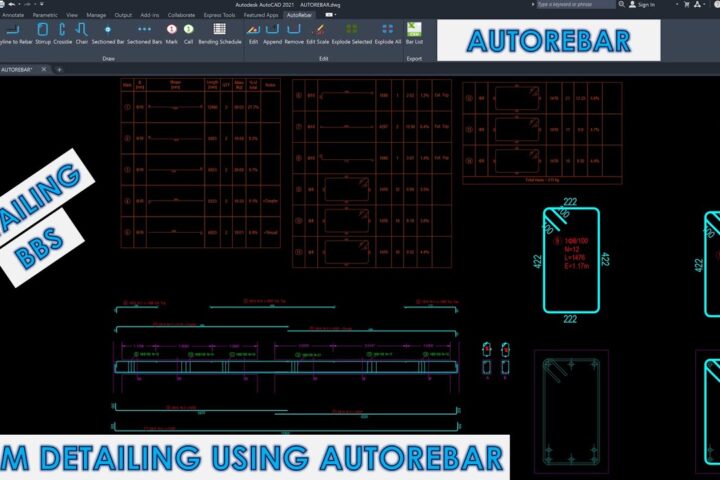Open the Add-ins ribbon tab

click(x=150, y=15)
